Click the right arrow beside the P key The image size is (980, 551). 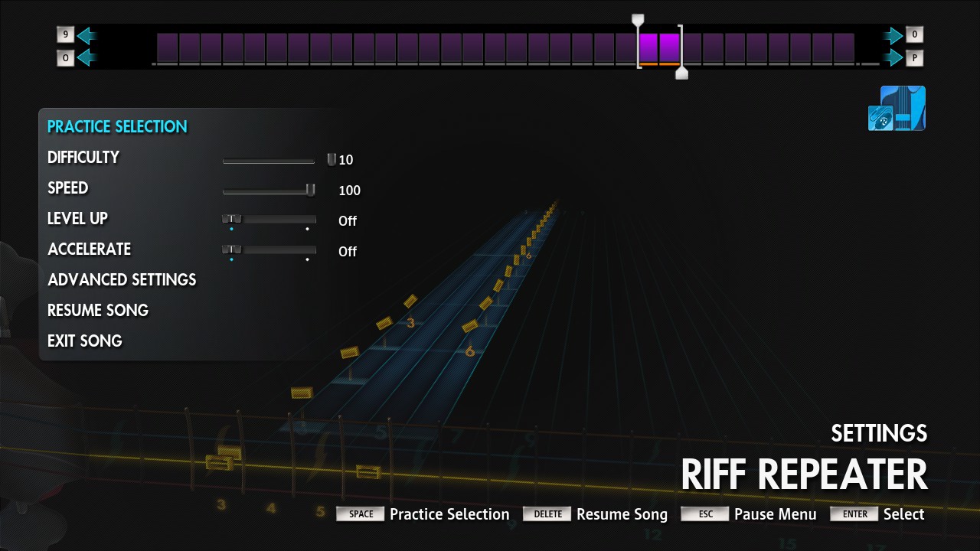894,58
